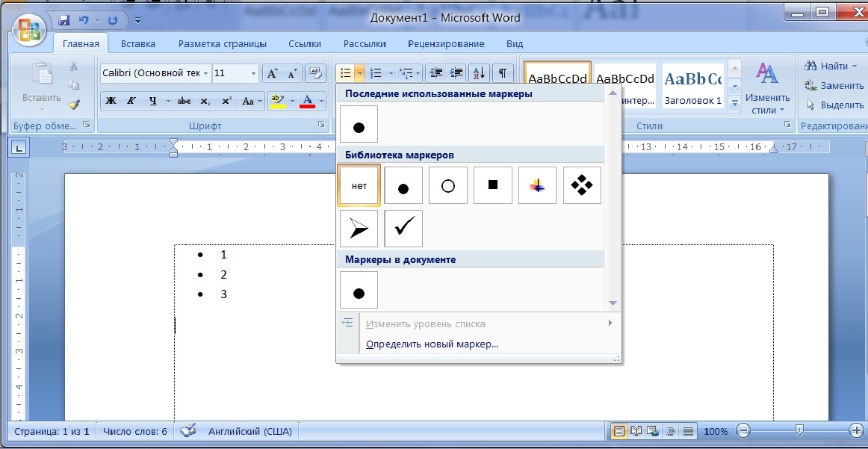Pick the hollow circle bullet in the library
868x449 pixels.
[x=448, y=185]
